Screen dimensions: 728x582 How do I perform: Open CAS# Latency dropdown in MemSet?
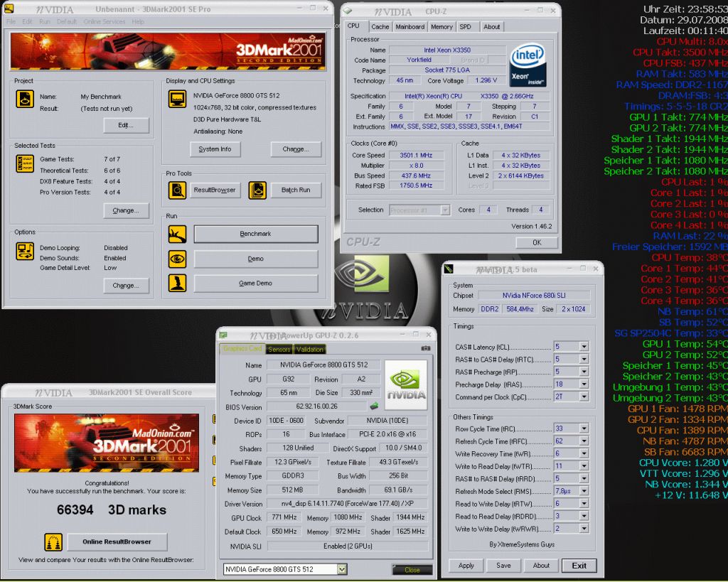tap(584, 347)
